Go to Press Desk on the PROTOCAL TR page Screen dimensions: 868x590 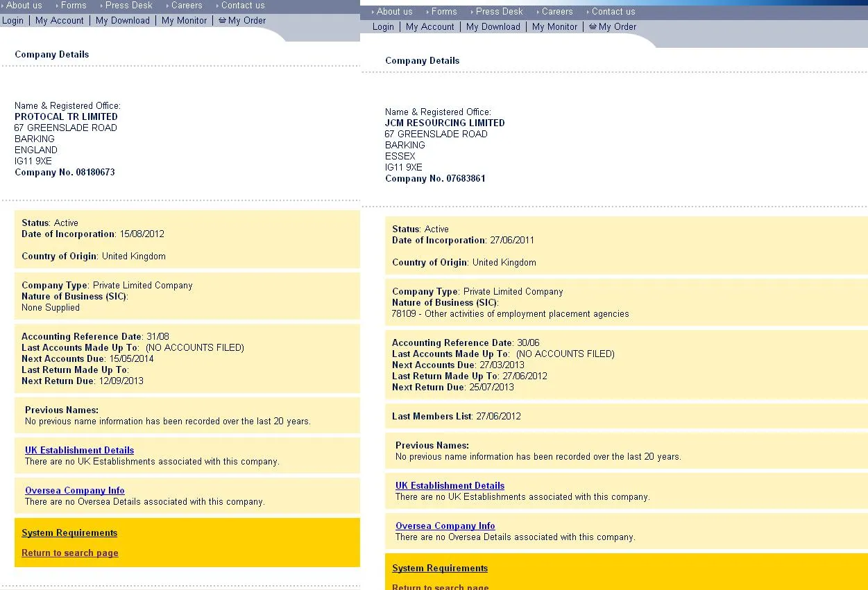pyautogui.click(x=128, y=6)
